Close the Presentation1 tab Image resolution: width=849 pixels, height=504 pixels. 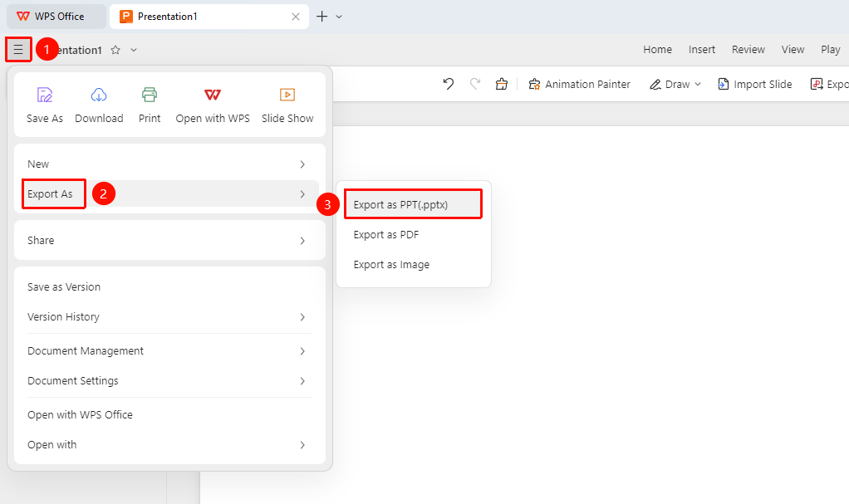point(296,17)
